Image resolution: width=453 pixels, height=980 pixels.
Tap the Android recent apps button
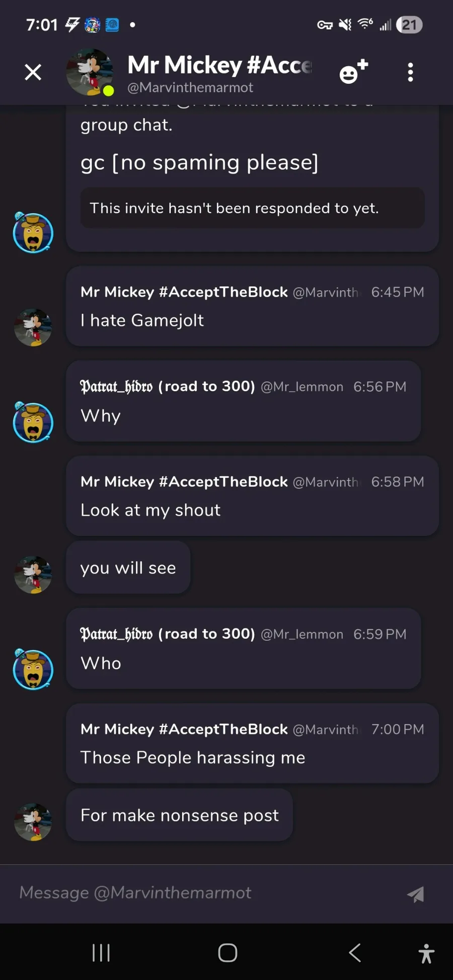click(x=101, y=952)
